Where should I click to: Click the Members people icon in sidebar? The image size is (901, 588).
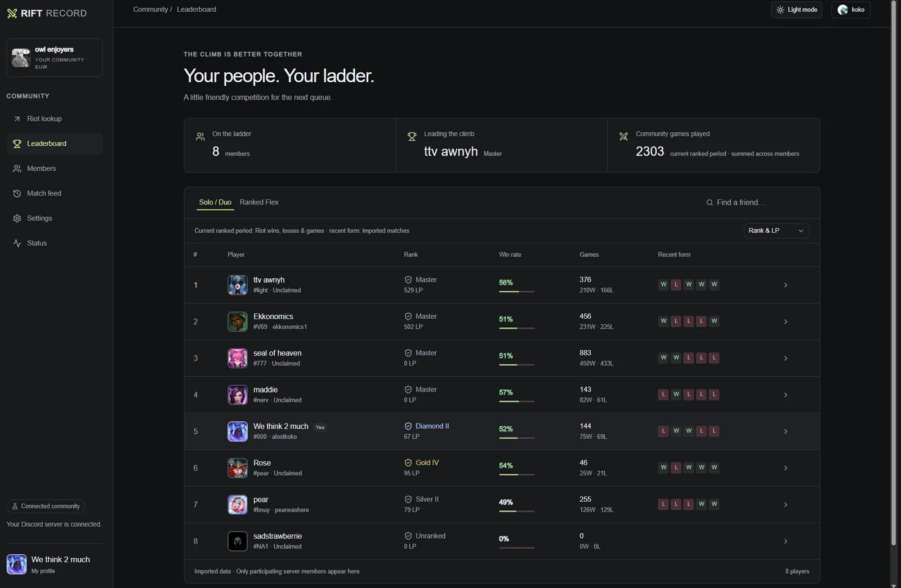coord(17,168)
